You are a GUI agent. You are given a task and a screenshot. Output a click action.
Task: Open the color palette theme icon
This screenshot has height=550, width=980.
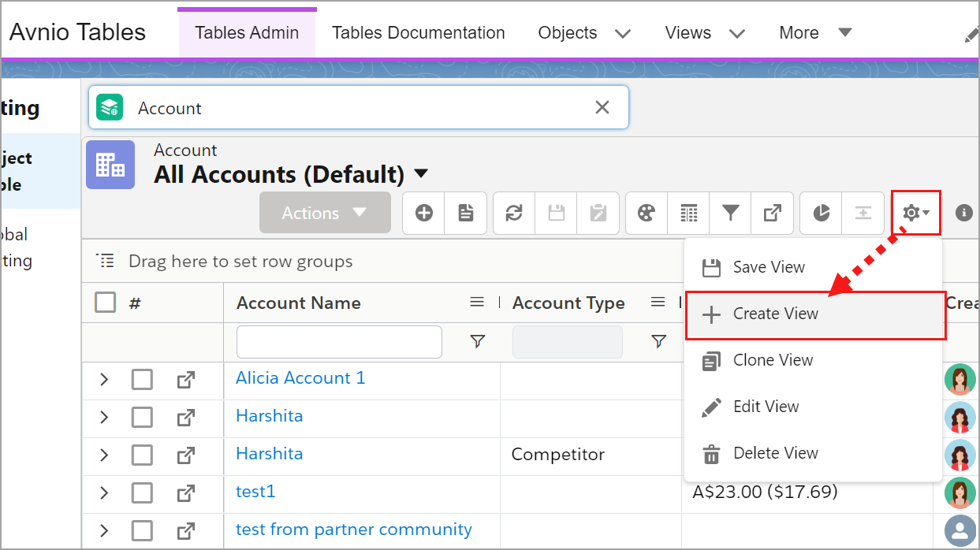(x=647, y=213)
